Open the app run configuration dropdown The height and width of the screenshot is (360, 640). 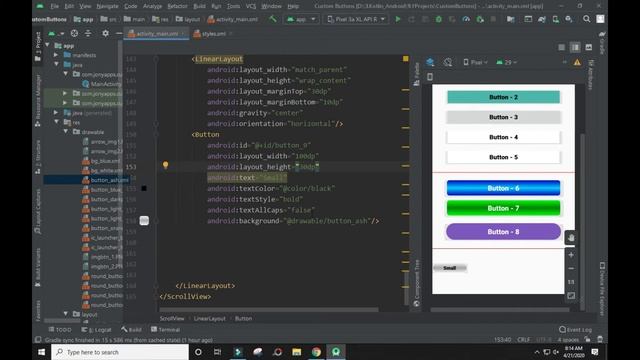click(301, 19)
